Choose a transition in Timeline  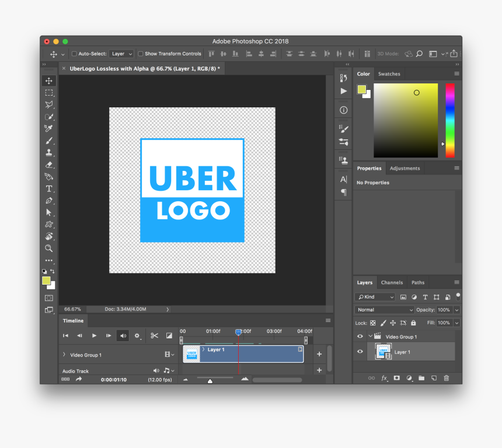(169, 335)
